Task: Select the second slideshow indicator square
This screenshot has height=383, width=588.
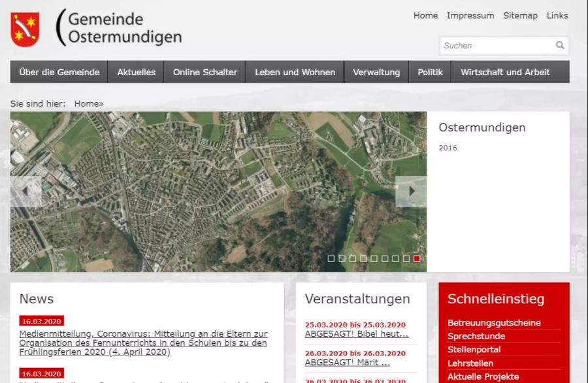Action: pyautogui.click(x=342, y=258)
